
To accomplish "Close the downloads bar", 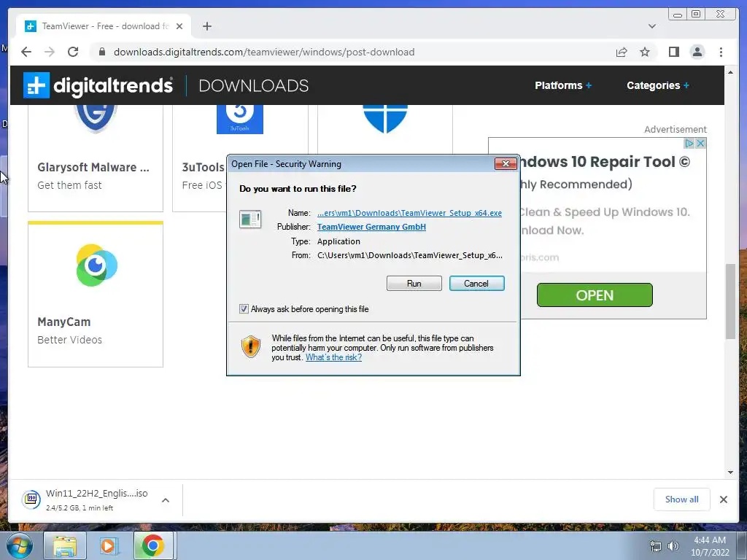I will pyautogui.click(x=723, y=499).
